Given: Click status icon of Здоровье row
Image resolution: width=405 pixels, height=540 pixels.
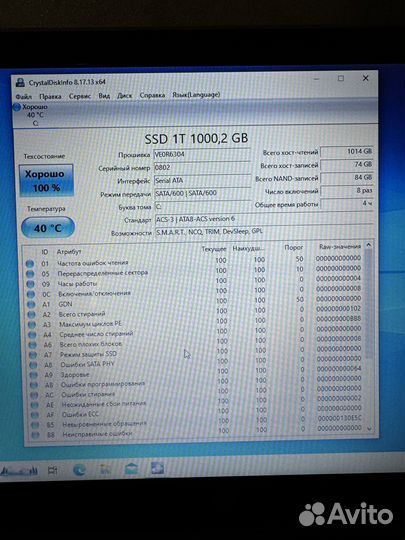Looking at the screenshot, I should coord(33,375).
